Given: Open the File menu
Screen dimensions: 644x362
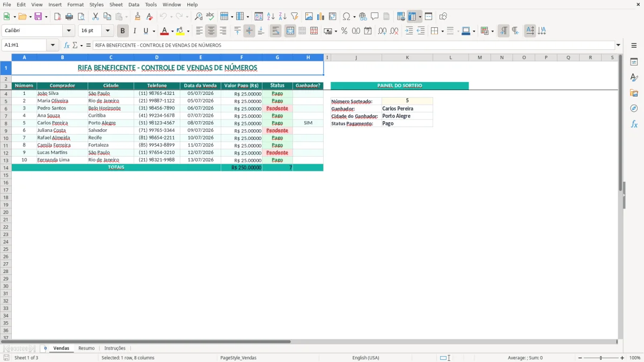Looking at the screenshot, I should pyautogui.click(x=7, y=4).
